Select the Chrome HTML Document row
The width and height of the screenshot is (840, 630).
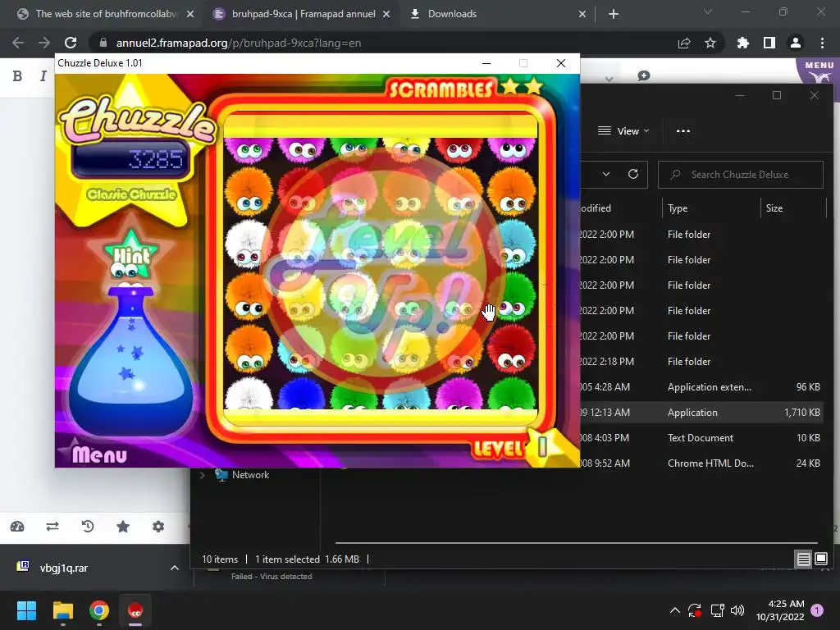(x=702, y=463)
